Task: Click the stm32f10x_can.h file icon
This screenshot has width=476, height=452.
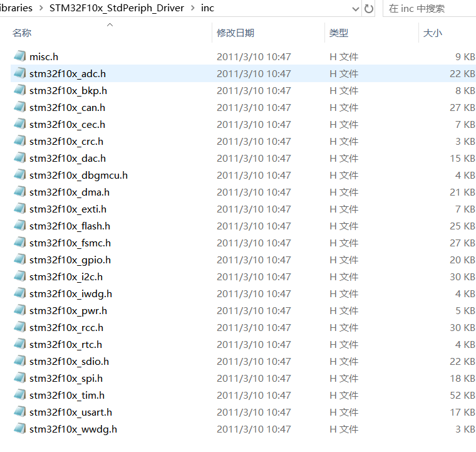Action: pos(20,107)
